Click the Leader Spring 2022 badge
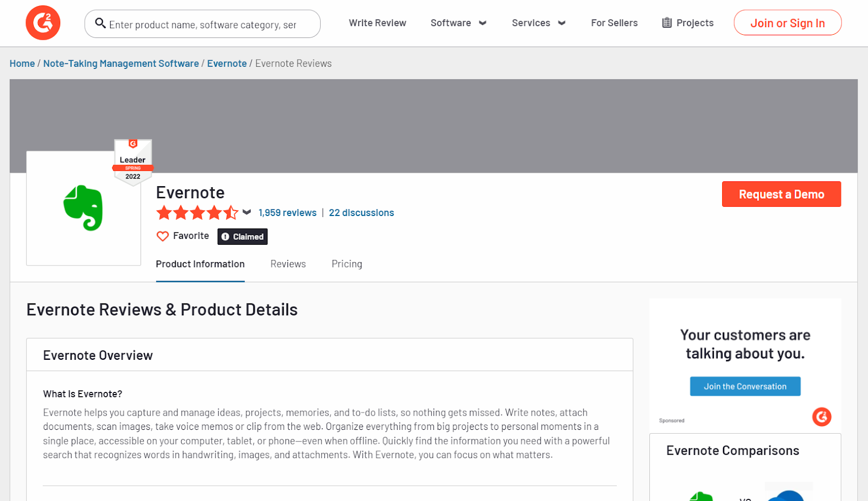The image size is (868, 501). coord(133,163)
